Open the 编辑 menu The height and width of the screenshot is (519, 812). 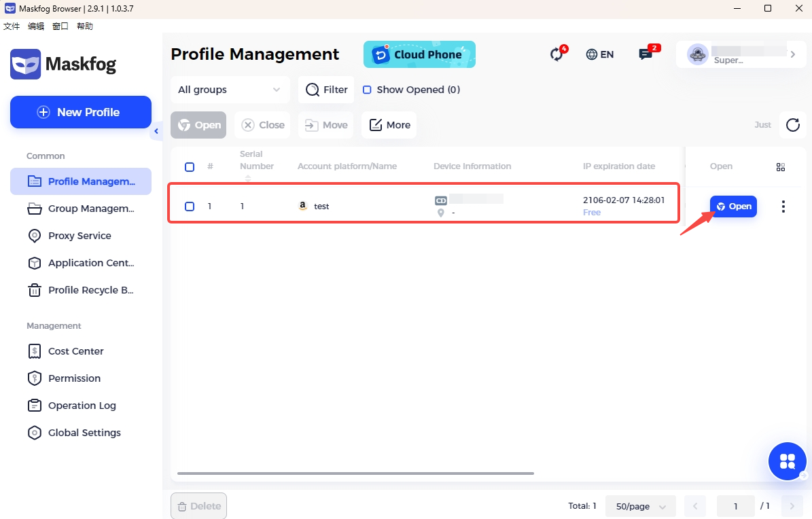[x=36, y=26]
